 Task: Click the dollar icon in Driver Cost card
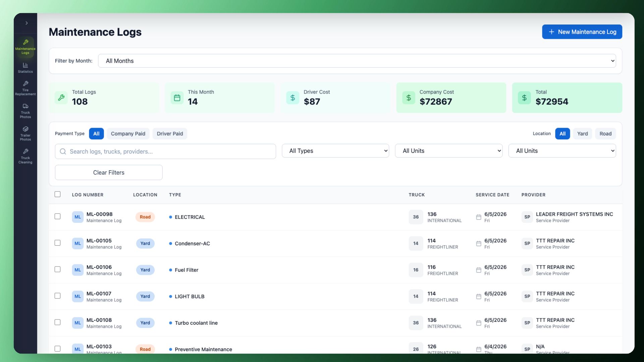[x=293, y=98]
